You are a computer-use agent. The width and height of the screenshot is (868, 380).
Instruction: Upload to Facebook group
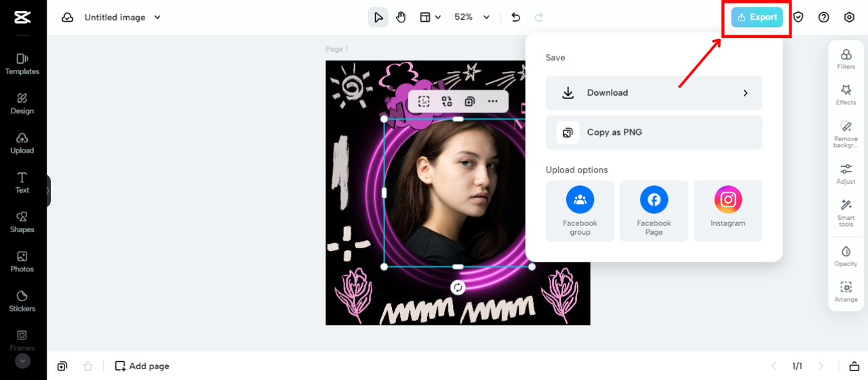[x=580, y=211]
